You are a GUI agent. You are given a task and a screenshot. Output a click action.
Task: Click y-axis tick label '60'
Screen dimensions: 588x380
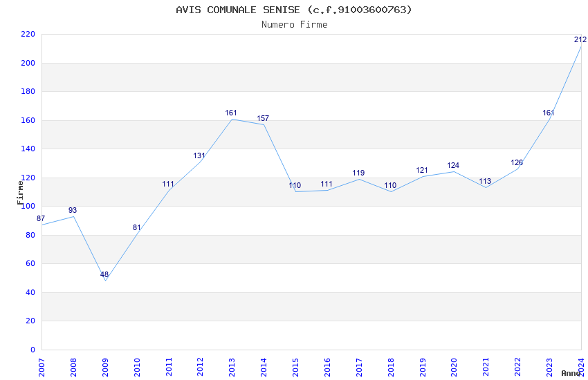click(30, 263)
